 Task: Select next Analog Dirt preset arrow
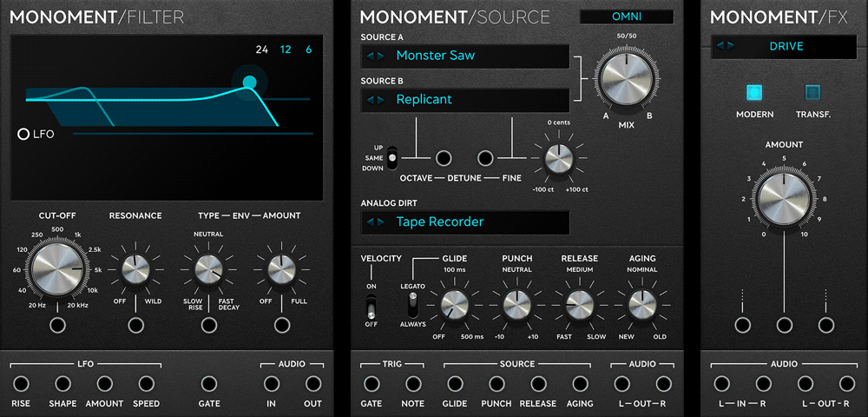(381, 222)
